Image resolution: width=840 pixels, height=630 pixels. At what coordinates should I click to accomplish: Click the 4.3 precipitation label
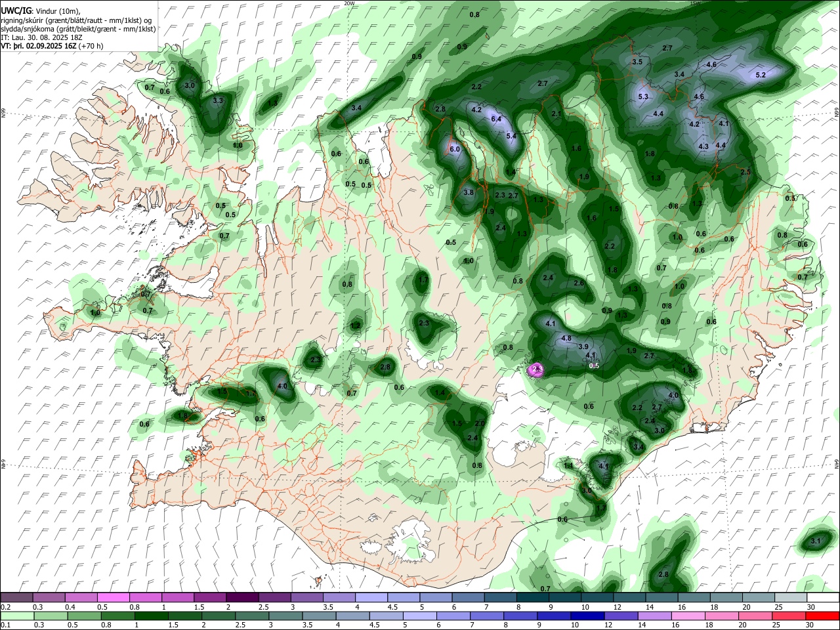[703, 146]
